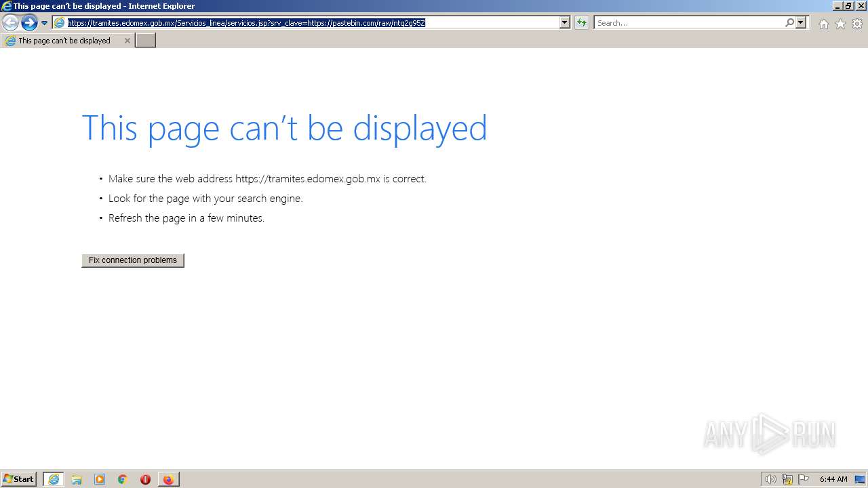Open Favorites star icon
The height and width of the screenshot is (488, 868).
click(x=840, y=24)
